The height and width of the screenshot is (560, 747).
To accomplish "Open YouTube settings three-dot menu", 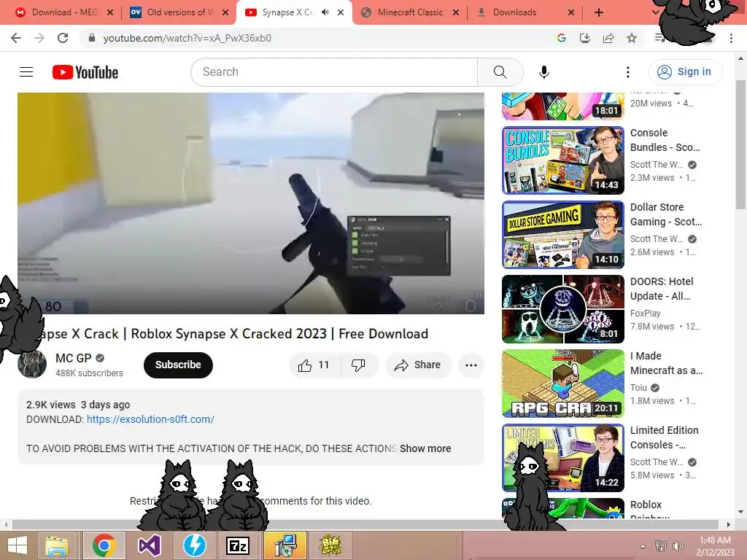I will [x=628, y=72].
